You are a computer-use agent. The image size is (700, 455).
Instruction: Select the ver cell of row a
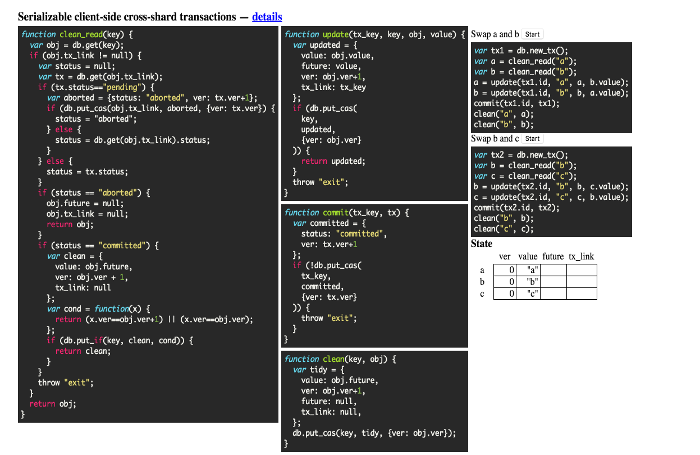click(505, 270)
